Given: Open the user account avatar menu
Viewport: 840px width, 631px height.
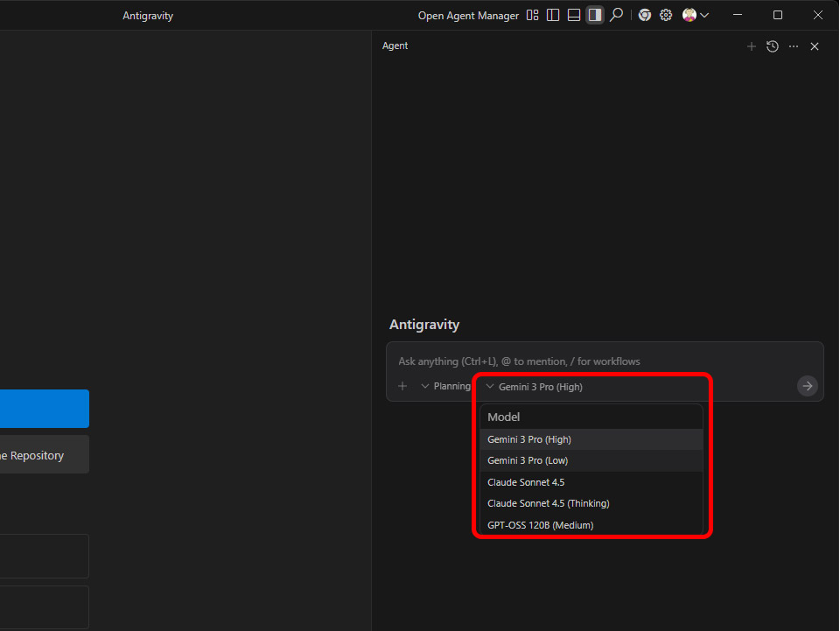Looking at the screenshot, I should click(696, 15).
